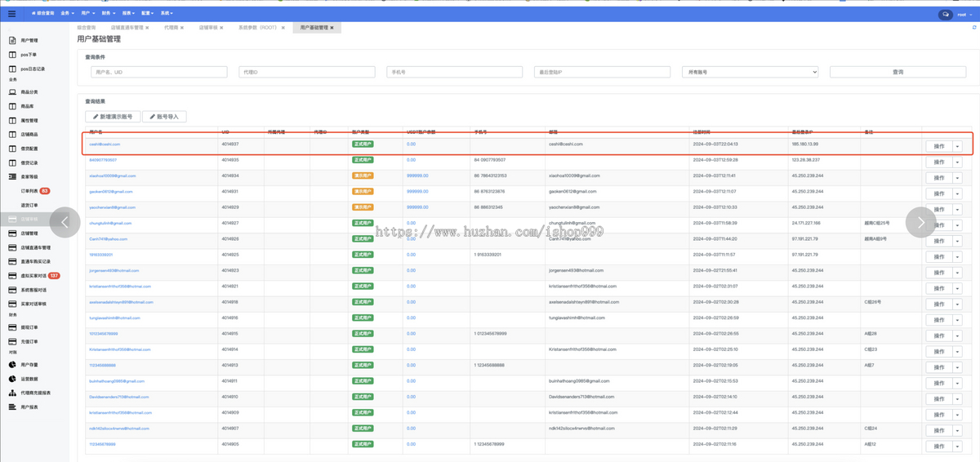Open 店铺直通车管理 in the sidebar
980x462 pixels.
point(35,247)
